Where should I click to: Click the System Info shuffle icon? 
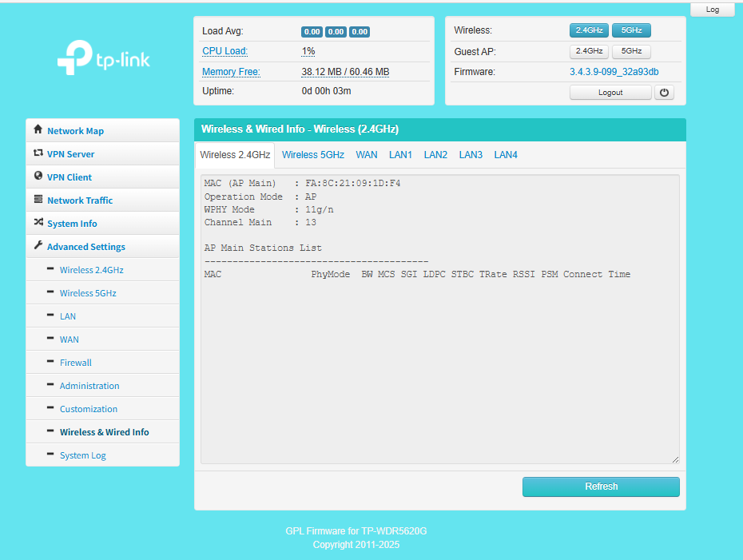38,223
